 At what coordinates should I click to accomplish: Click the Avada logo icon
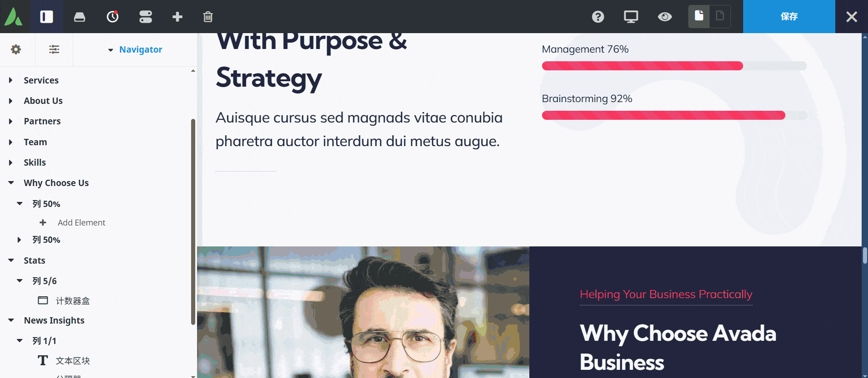tap(14, 17)
